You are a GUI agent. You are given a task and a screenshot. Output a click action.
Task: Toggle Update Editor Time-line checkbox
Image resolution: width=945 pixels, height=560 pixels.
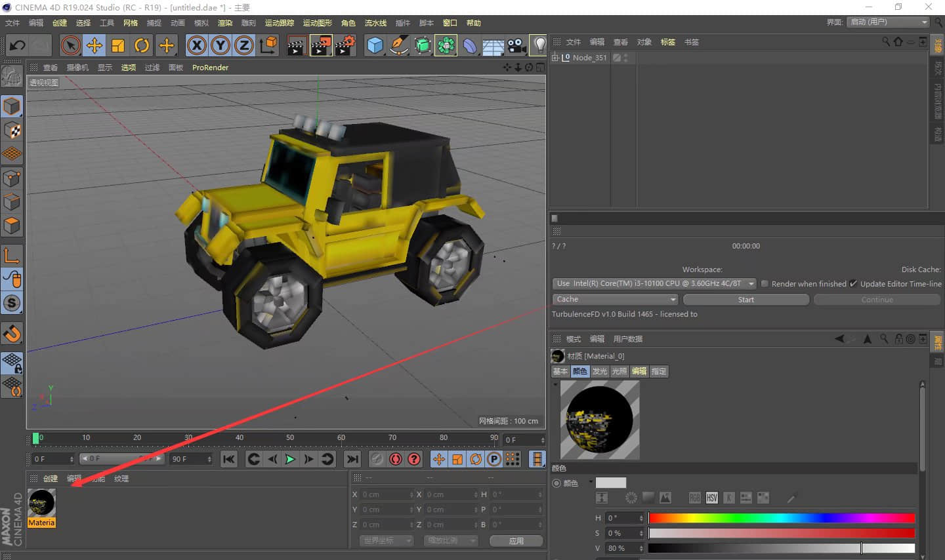853,284
